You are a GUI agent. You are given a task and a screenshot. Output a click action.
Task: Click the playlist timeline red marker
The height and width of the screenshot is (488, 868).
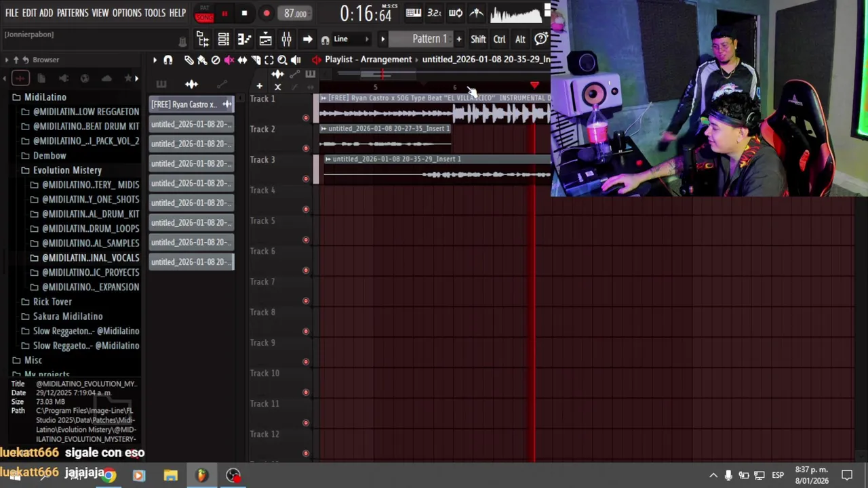click(x=534, y=85)
